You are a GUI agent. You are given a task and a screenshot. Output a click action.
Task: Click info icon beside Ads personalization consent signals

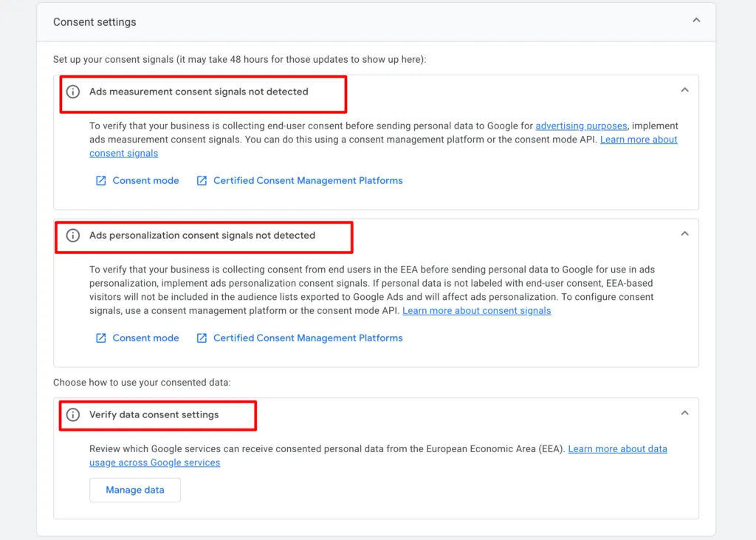pyautogui.click(x=73, y=236)
